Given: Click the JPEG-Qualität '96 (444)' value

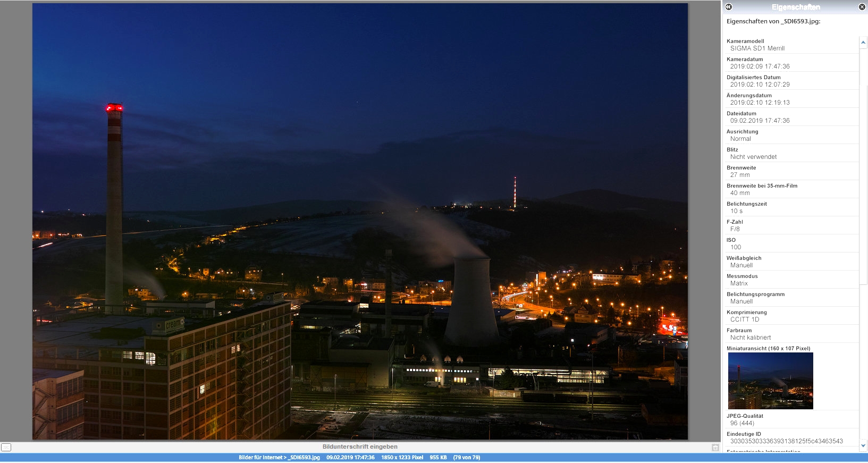Looking at the screenshot, I should (x=742, y=423).
